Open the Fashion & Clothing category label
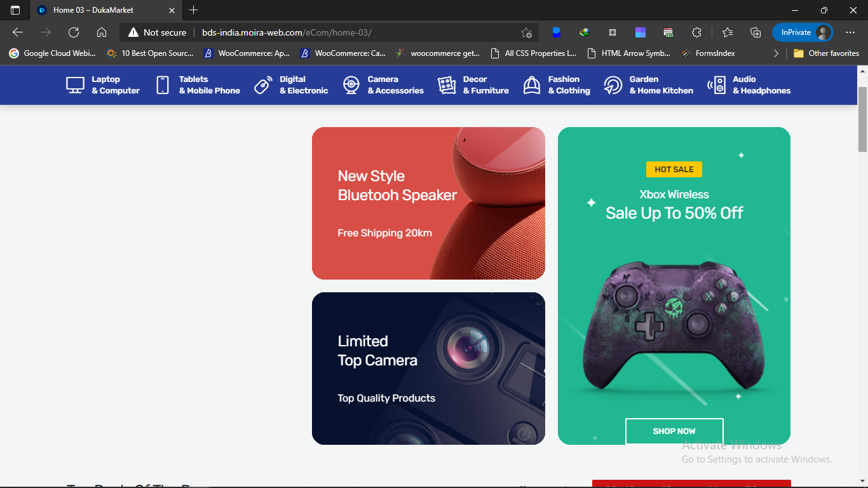 [569, 85]
